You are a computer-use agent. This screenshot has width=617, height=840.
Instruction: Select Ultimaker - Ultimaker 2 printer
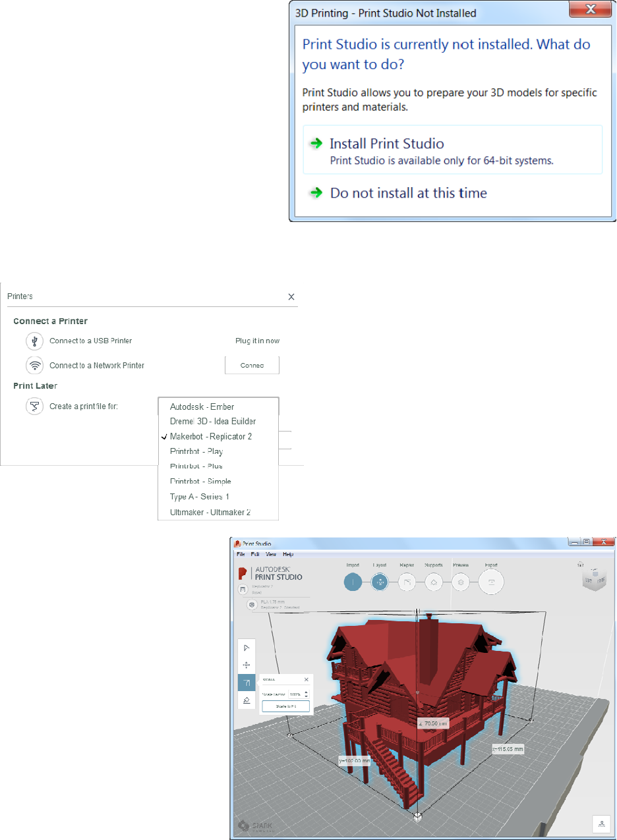coord(219,512)
